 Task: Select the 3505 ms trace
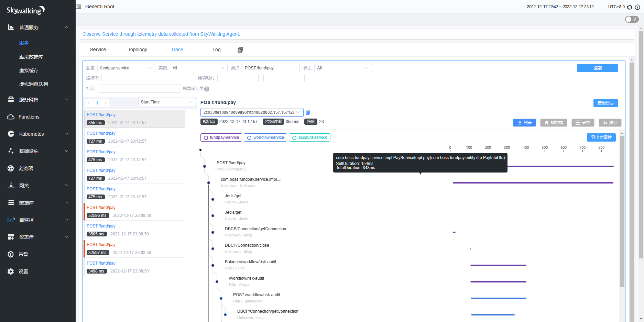pyautogui.click(x=134, y=230)
